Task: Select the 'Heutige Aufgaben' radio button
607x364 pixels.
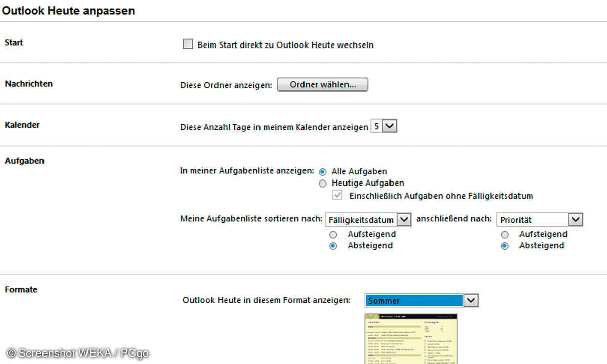Action: click(x=323, y=184)
